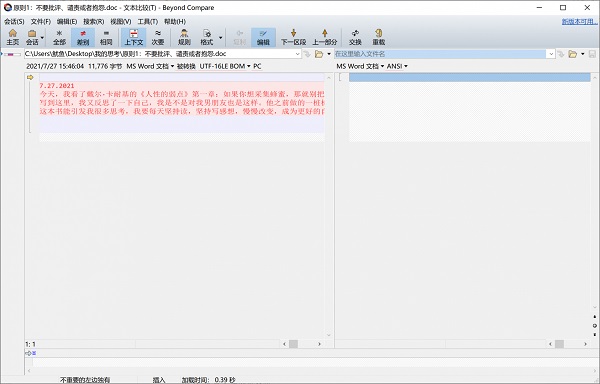Toggle the 相同 same-lines filter
Screen dimensions: 600x384
tap(106, 37)
